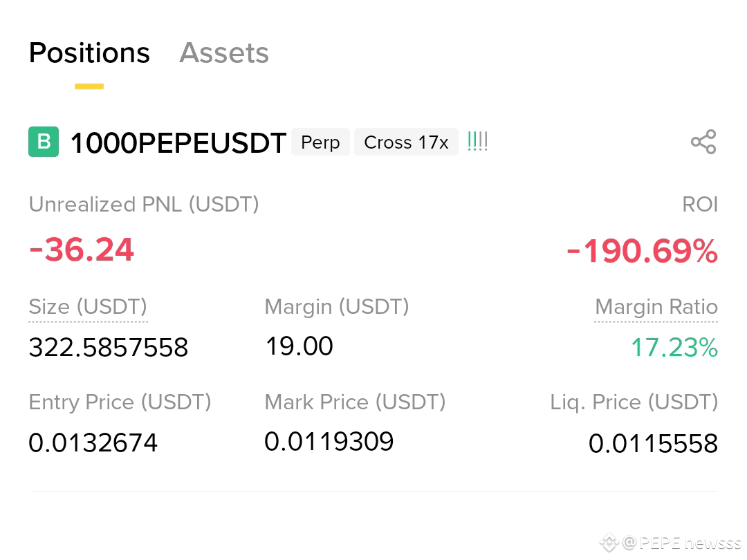Click the Margin value 19.00

(299, 346)
